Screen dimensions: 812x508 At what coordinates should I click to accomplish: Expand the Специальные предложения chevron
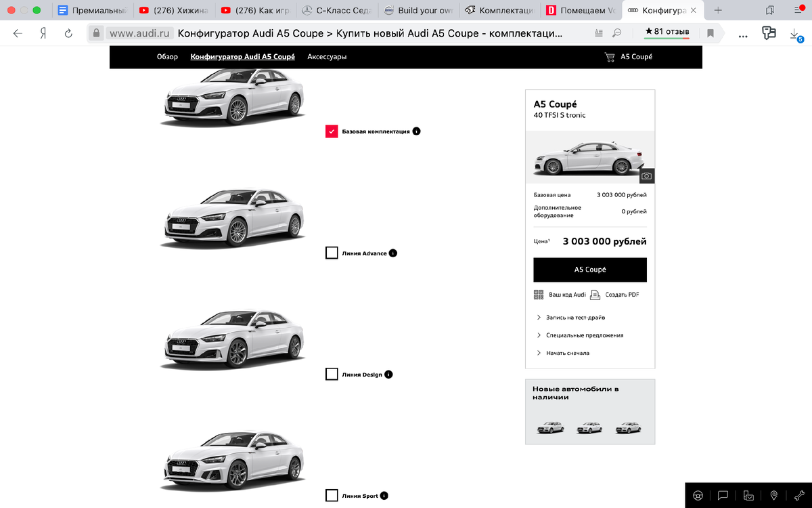(x=539, y=335)
